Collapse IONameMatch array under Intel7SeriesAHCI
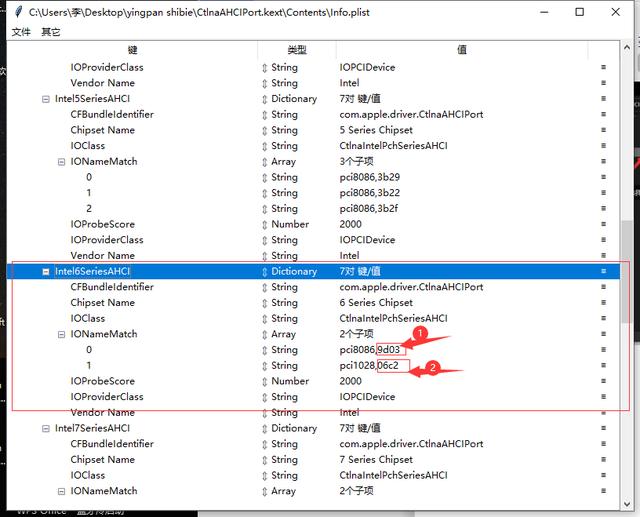Viewport: 640px width, 517px height. (61, 491)
